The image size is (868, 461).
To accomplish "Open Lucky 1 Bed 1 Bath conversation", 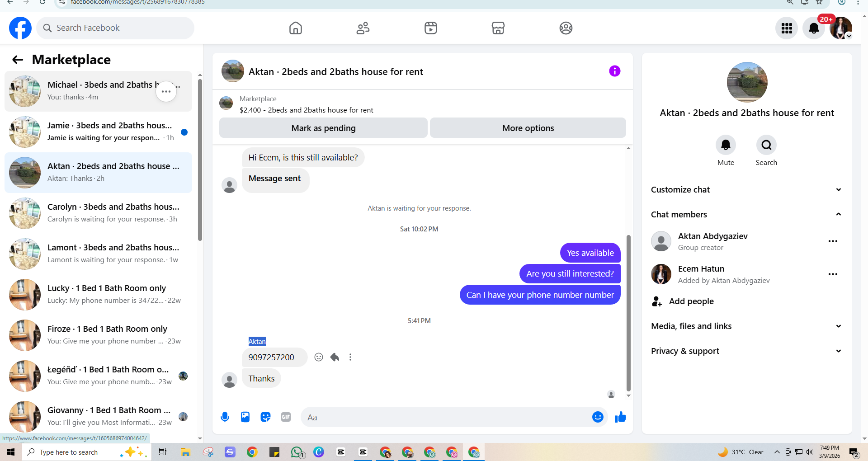I will (x=98, y=295).
